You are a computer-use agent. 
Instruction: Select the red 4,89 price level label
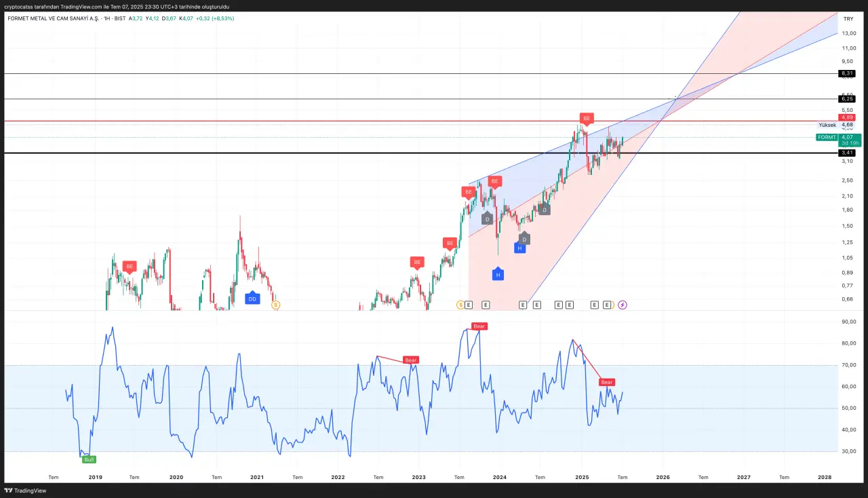click(847, 117)
